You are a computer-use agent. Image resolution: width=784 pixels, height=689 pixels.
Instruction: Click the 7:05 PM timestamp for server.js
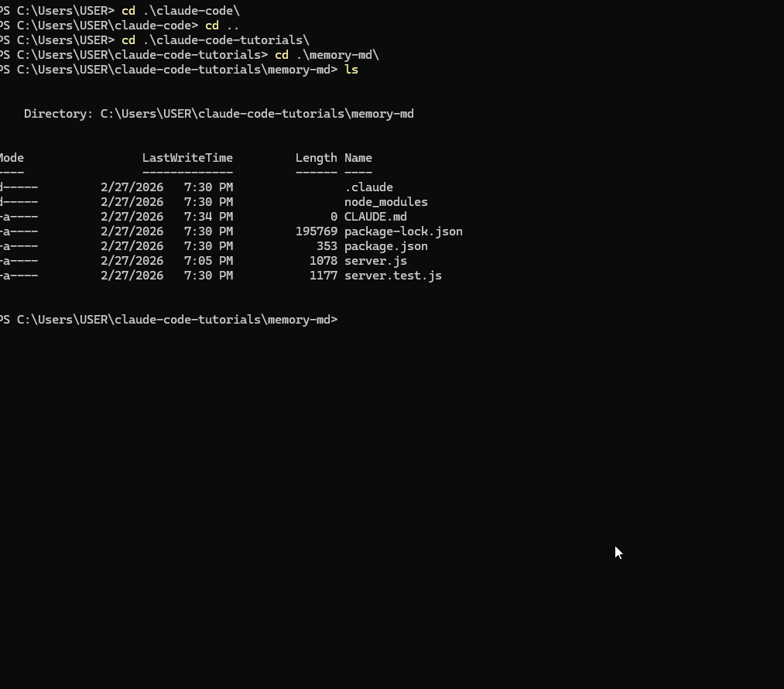(208, 261)
